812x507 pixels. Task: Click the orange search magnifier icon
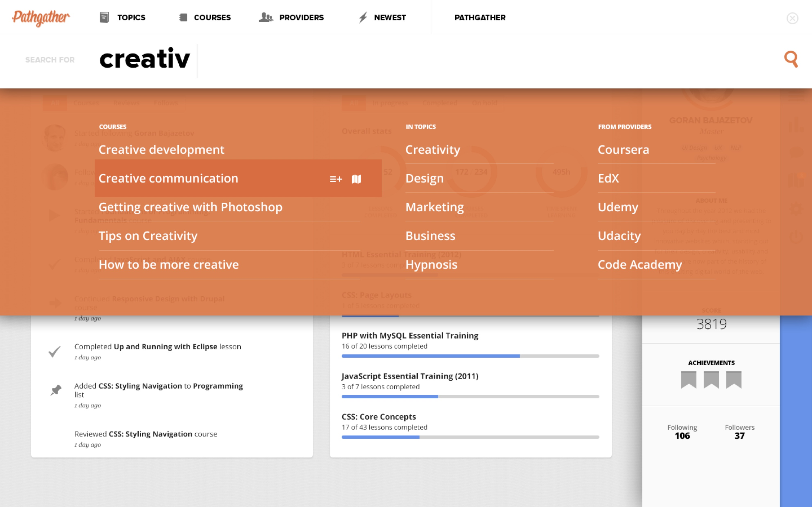click(x=791, y=59)
